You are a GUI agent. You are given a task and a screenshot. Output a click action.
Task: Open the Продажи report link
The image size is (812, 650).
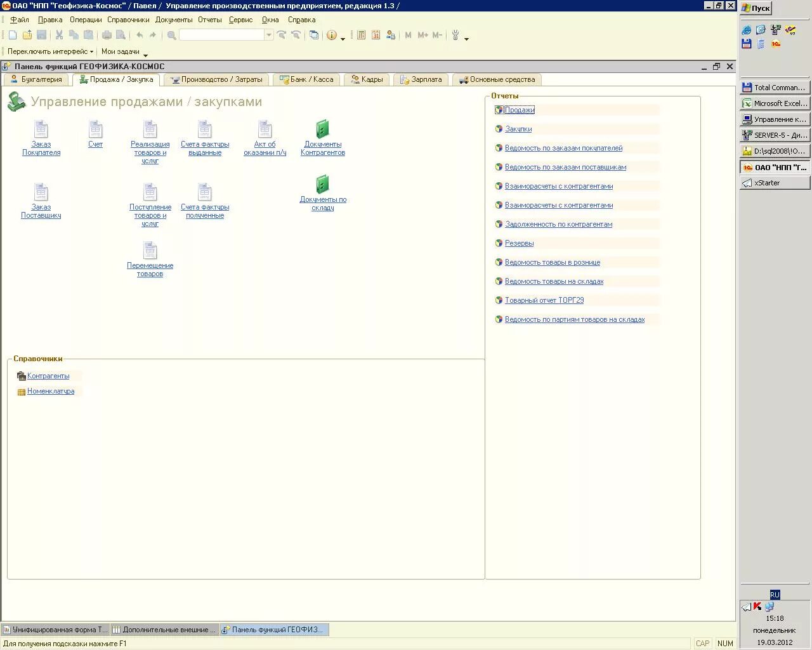520,110
